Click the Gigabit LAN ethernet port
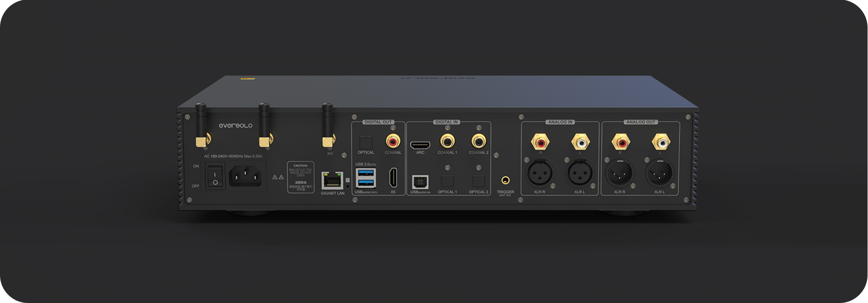The image size is (868, 303). pos(332,180)
